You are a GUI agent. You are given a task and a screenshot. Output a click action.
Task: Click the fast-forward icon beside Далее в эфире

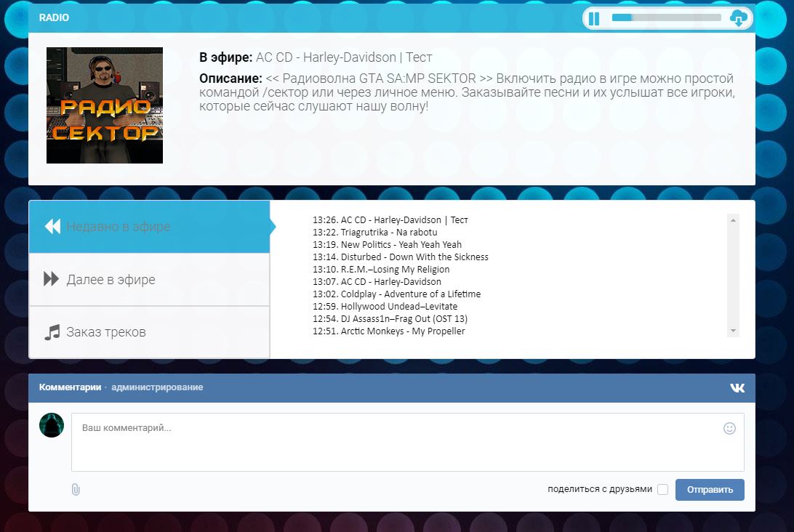pos(51,279)
